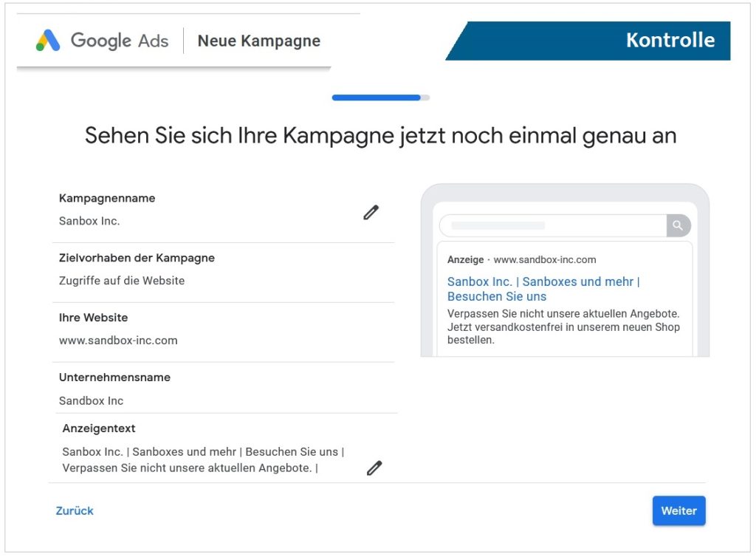Viewport: 756px width, 557px height.
Task: Click the main heading 'Sehen Sie sich Ihre Kampagne'
Action: [x=381, y=135]
